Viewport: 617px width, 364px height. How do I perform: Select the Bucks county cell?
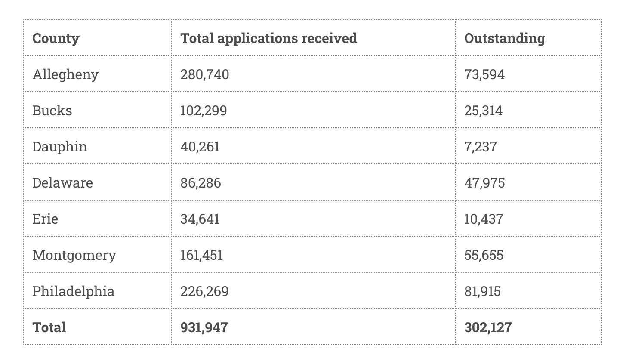52,111
